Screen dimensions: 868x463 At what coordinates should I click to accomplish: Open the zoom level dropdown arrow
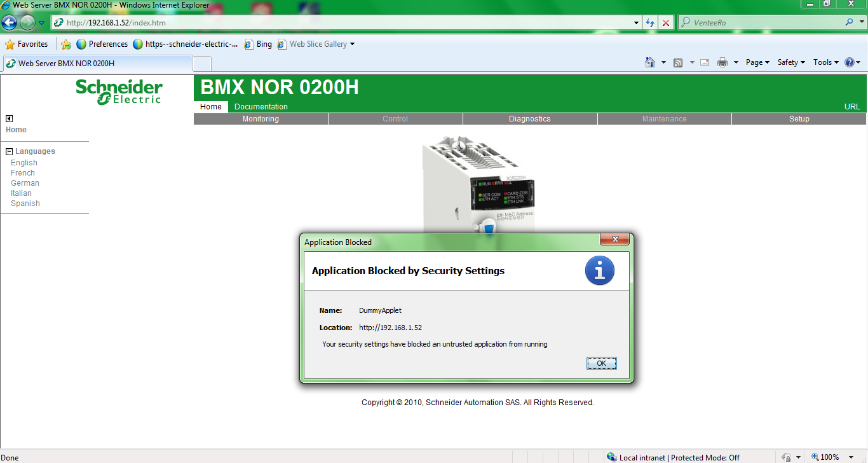coord(852,457)
